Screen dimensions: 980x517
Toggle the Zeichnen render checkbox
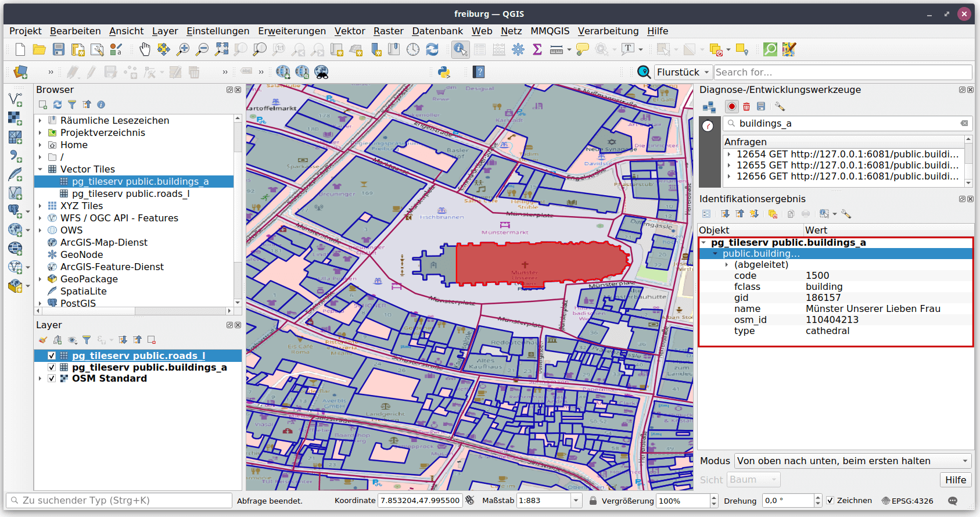click(x=830, y=500)
